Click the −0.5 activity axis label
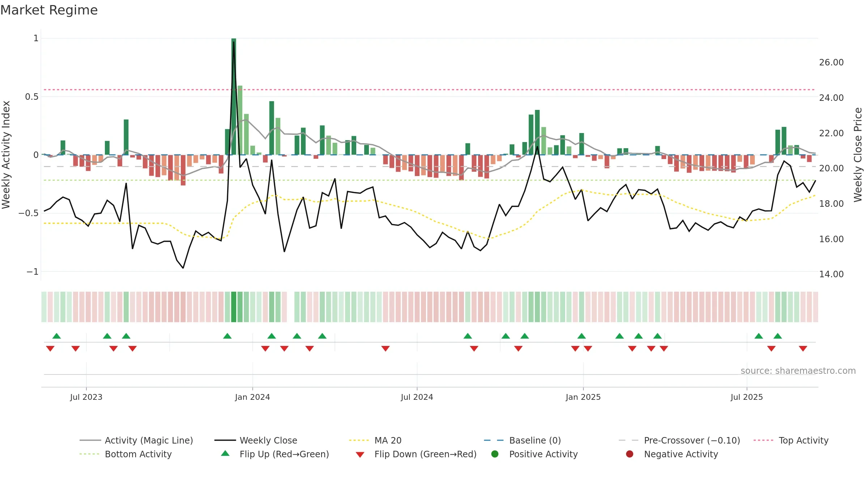This screenshot has width=868, height=488. (x=29, y=213)
